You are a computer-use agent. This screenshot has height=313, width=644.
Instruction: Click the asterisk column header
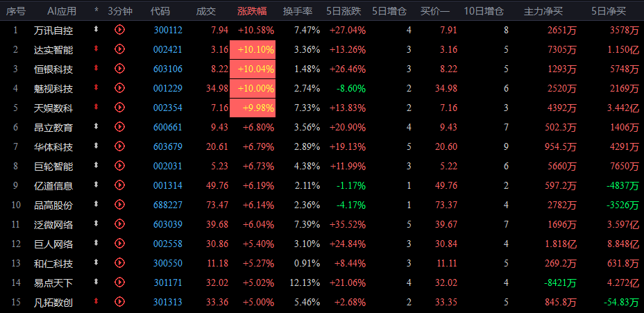point(96,11)
